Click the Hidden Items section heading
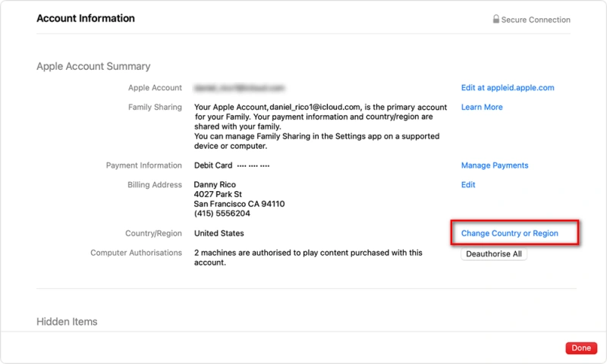This screenshot has width=607, height=364. [x=67, y=322]
